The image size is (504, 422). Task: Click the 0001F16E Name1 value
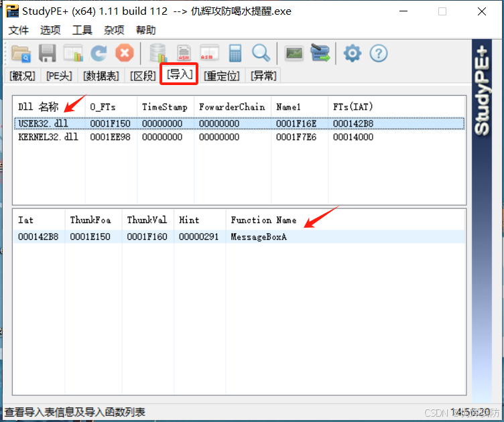pyautogui.click(x=296, y=124)
